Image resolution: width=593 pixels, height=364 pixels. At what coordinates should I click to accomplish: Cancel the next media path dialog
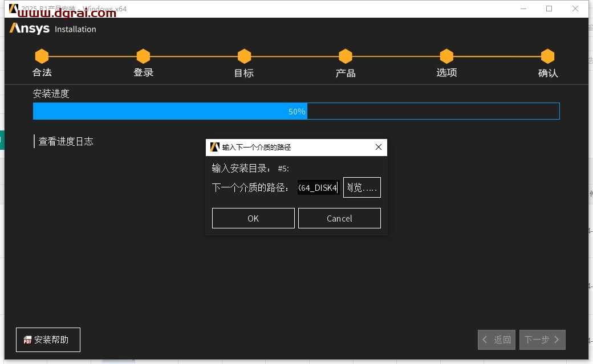(339, 218)
